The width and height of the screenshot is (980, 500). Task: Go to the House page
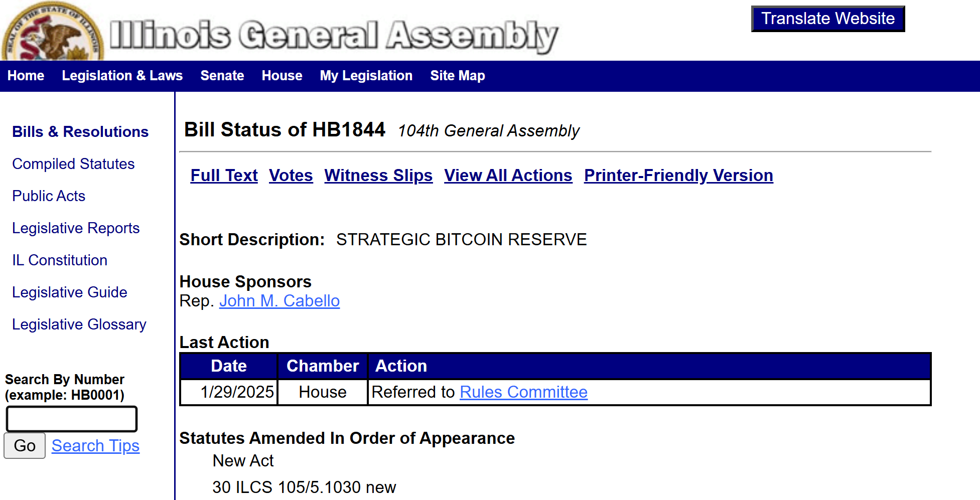coord(282,76)
